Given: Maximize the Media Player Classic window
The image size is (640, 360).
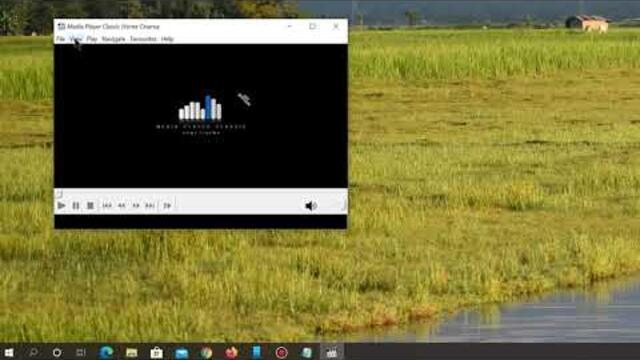Looking at the screenshot, I should point(312,27).
